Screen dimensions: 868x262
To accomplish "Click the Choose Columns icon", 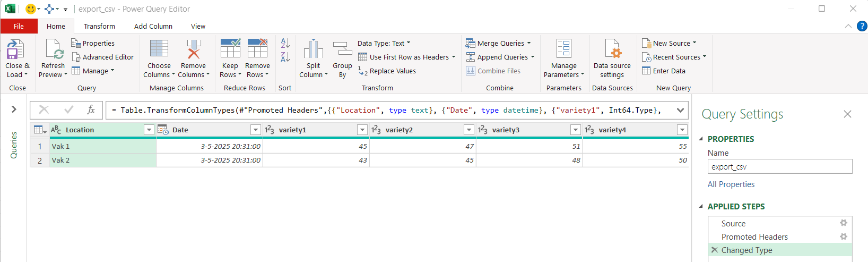I will [159, 49].
